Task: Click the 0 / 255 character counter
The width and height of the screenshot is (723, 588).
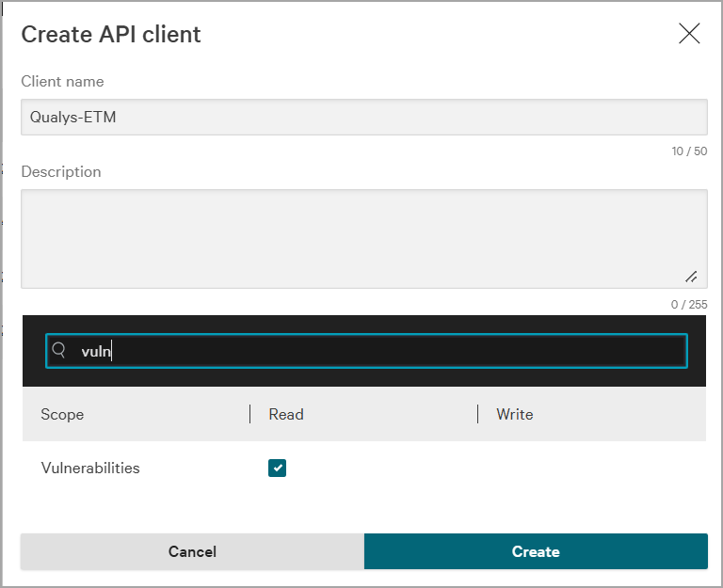Action: (x=687, y=304)
